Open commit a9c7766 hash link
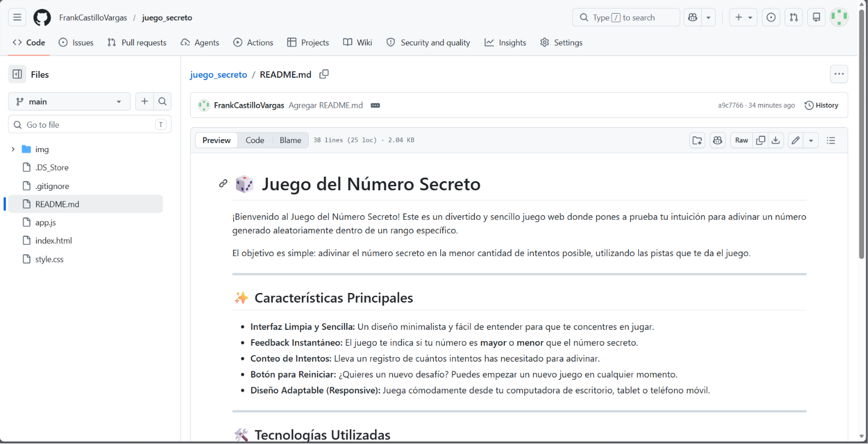Viewport: 868px width, 444px height. [x=730, y=105]
